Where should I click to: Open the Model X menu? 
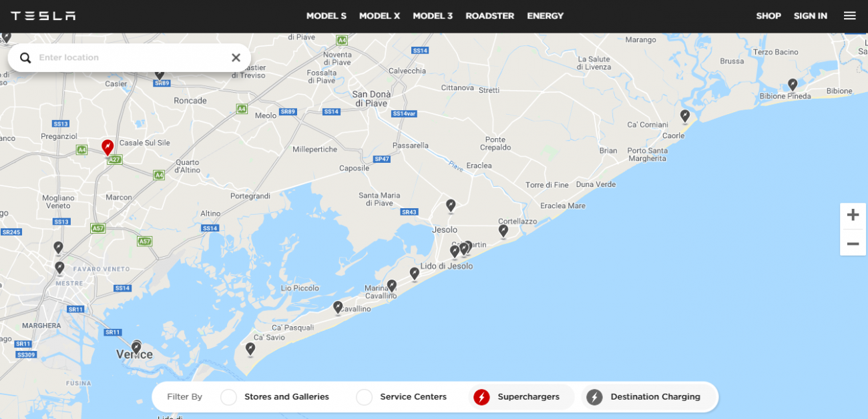[x=379, y=16]
